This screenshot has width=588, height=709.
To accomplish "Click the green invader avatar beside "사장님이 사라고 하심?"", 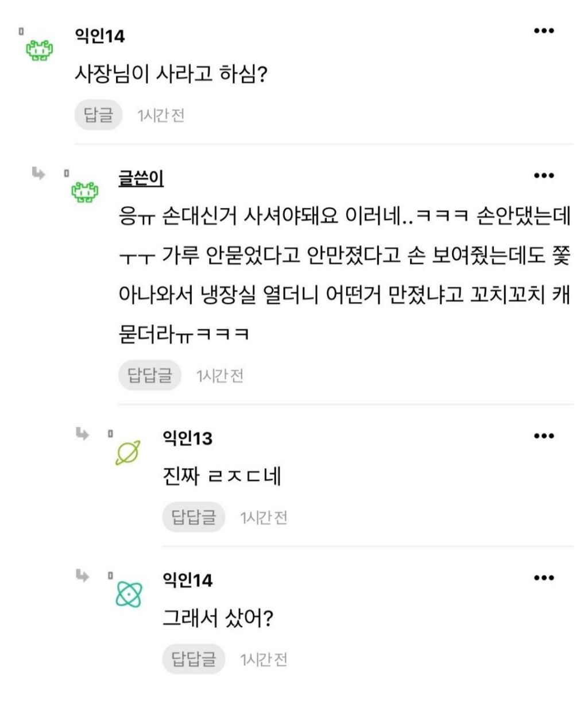I will point(39,51).
